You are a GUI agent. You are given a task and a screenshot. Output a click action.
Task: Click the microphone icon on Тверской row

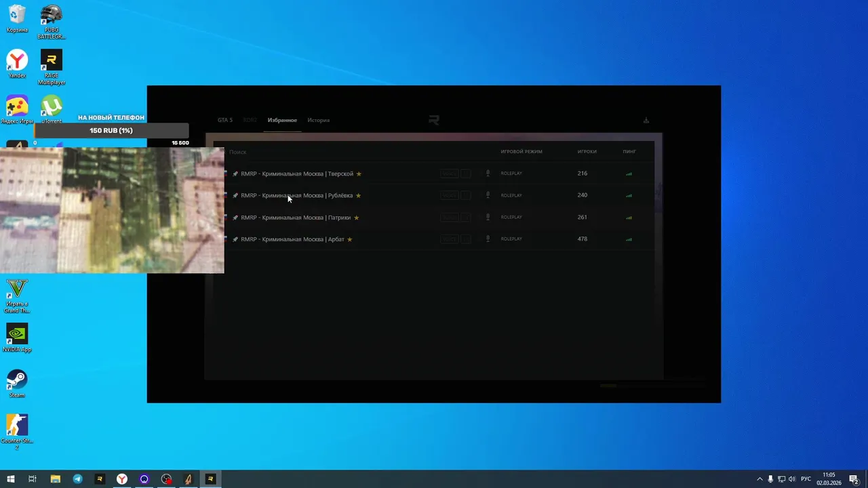click(488, 174)
